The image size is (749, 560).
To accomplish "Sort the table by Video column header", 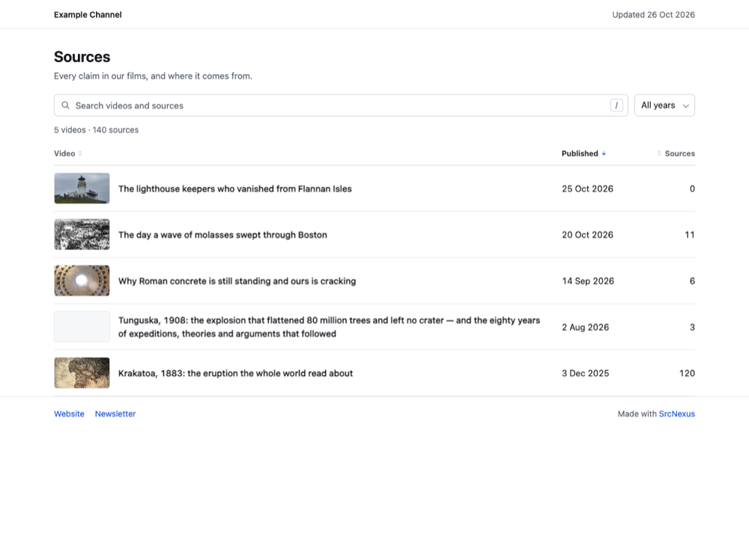I will point(68,153).
